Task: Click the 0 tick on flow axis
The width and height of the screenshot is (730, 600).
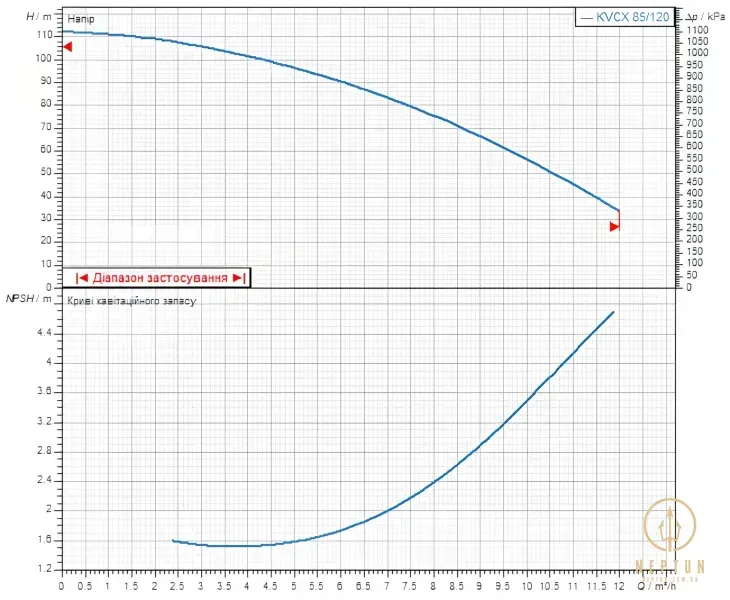Action: click(61, 586)
